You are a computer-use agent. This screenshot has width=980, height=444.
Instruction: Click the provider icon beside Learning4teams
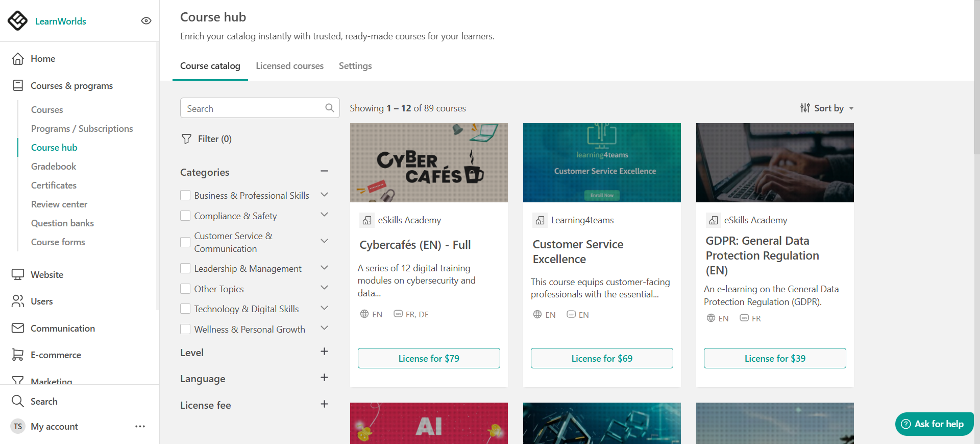(540, 220)
